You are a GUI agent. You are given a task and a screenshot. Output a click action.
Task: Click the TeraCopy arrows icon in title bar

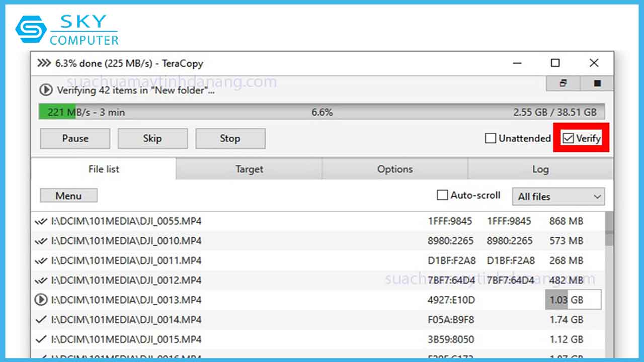44,63
